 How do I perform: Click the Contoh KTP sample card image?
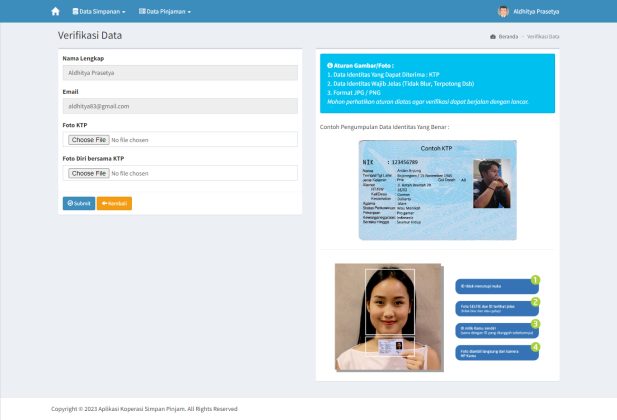point(438,189)
